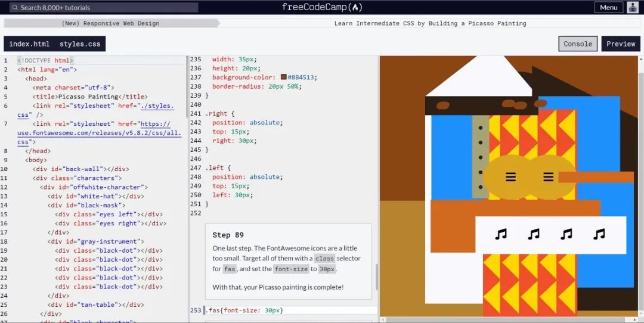Open the (New) Responsive Web Design breadcrumb
This screenshot has width=644, height=323.
coord(110,23)
